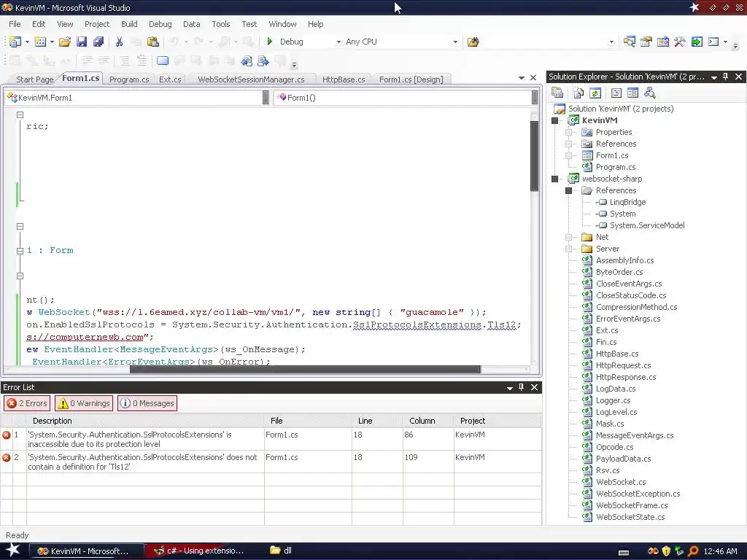Sort the Error List by Project column header
747x560 pixels.
click(498, 421)
